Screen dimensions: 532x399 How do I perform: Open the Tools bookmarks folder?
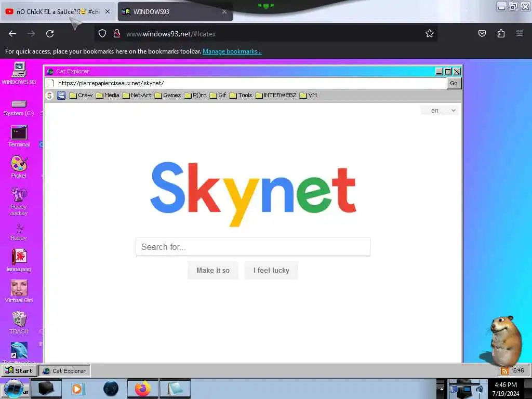coord(241,96)
